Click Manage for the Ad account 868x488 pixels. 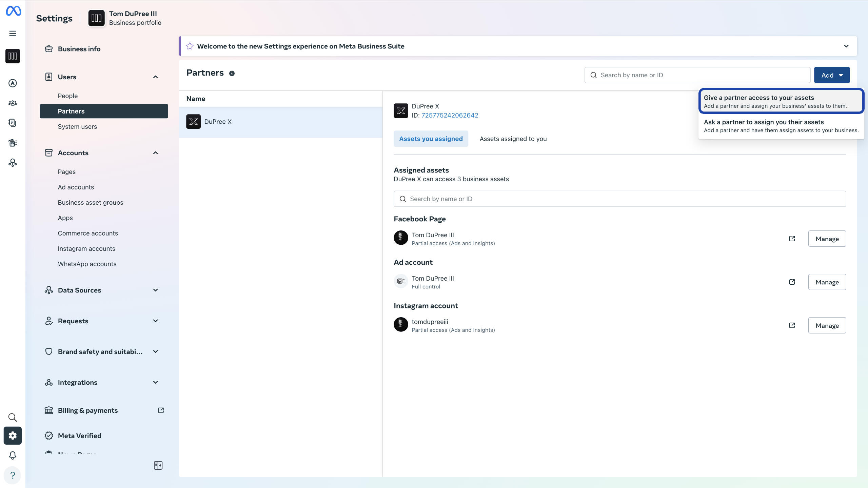[827, 282]
